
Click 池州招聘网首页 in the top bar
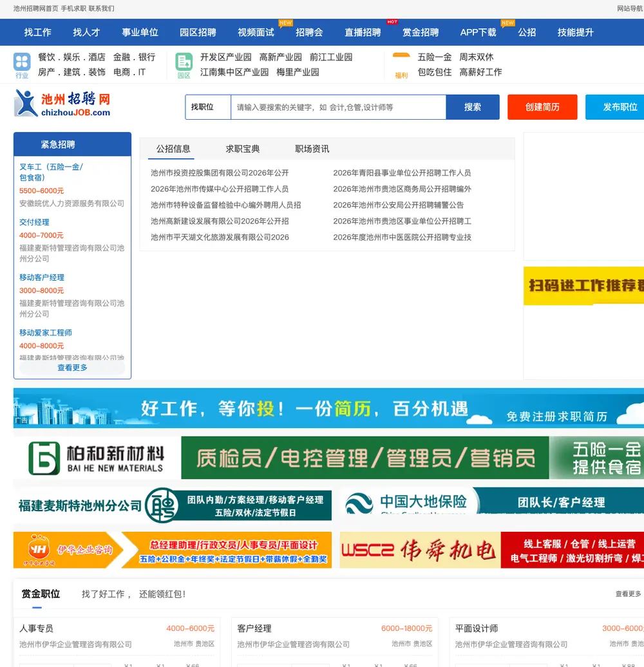(35, 8)
